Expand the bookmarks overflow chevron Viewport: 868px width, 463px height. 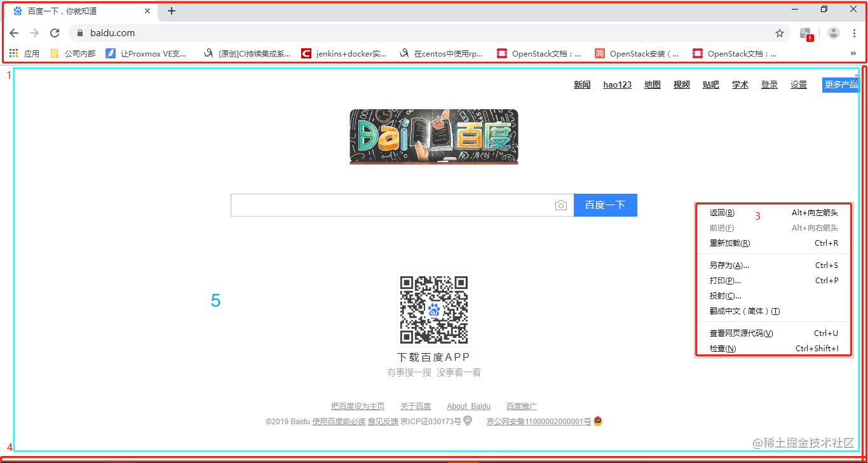tap(853, 54)
